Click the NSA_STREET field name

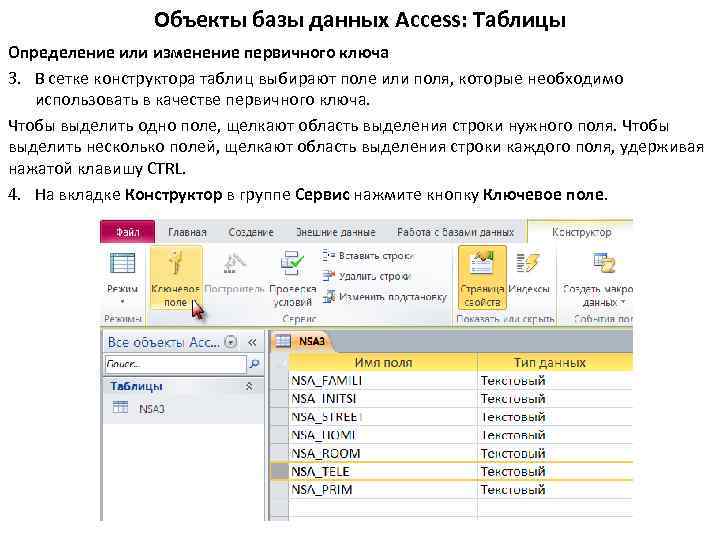(383, 417)
